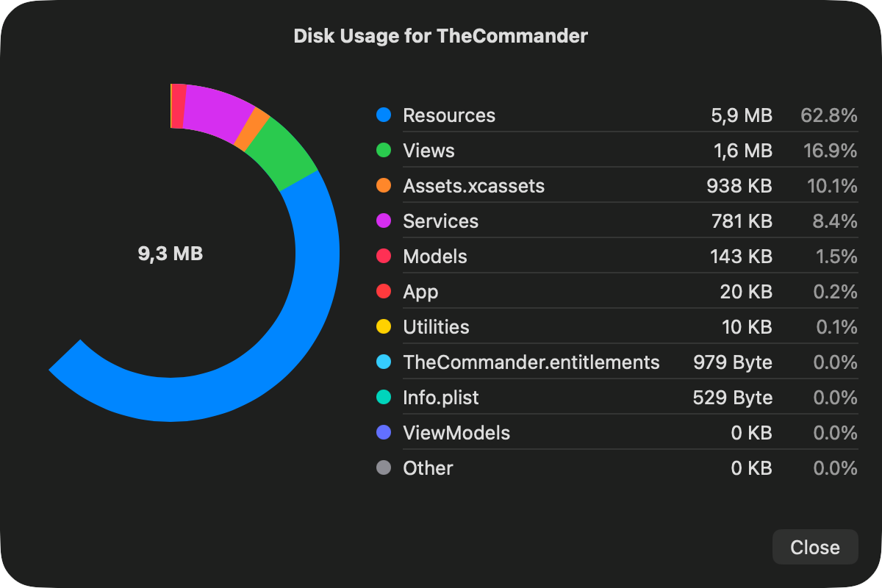
Task: Click the blue Resources legend dot
Action: point(384,115)
